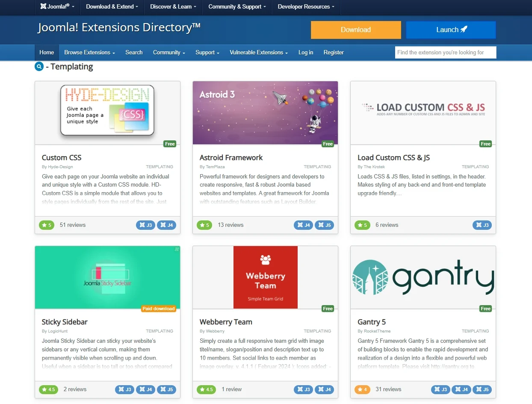Click the By TemPlaza author text
The height and width of the screenshot is (404, 532).
[x=212, y=167]
